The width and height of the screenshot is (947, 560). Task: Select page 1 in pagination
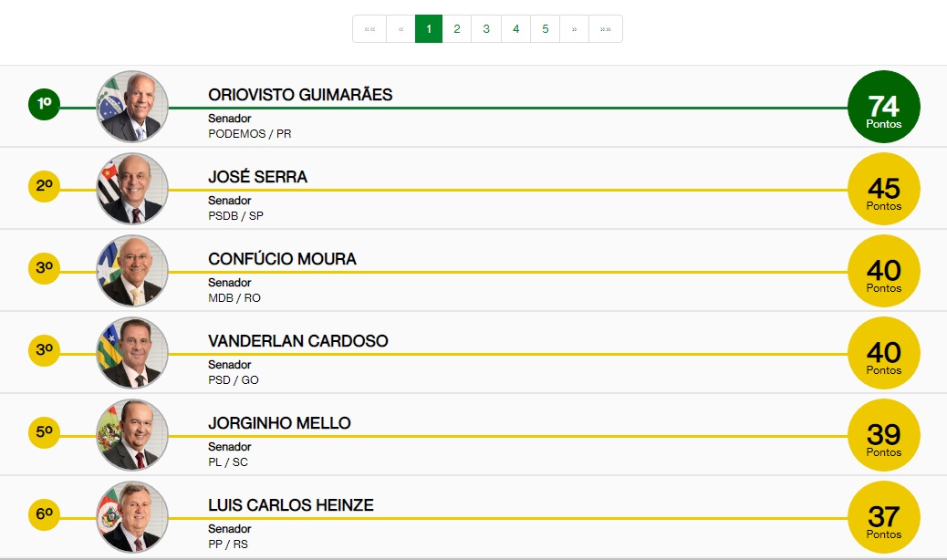point(429,28)
